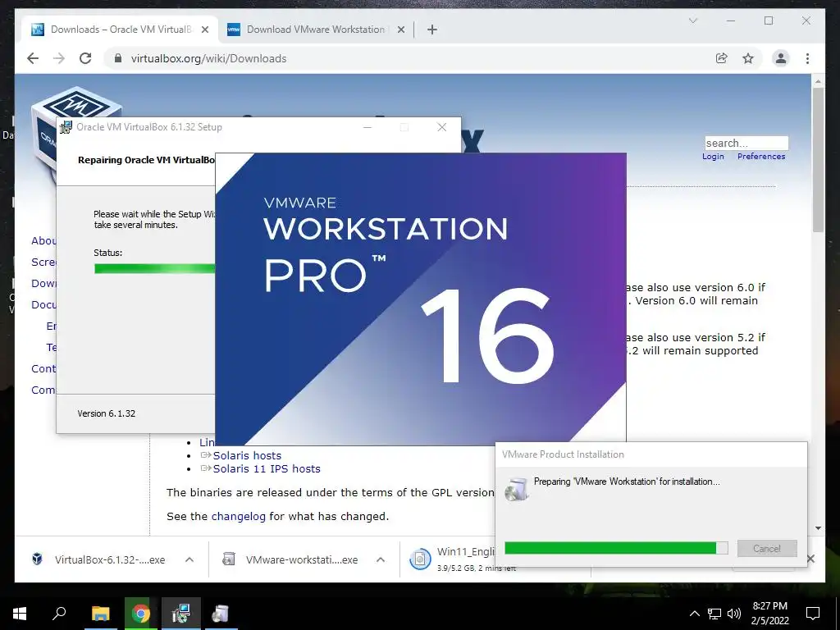Screen dimensions: 840x630
Task: Open the tab search chevron in Chrome
Action: [692, 21]
